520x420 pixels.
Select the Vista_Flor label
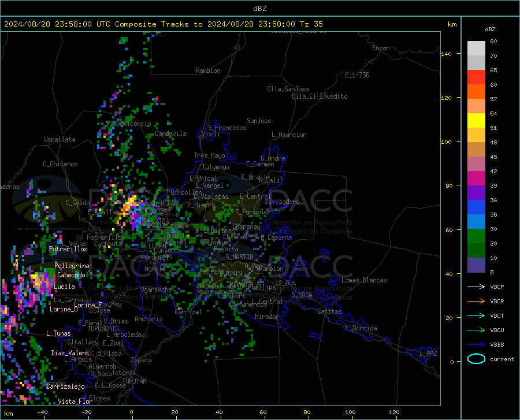[x=75, y=402]
